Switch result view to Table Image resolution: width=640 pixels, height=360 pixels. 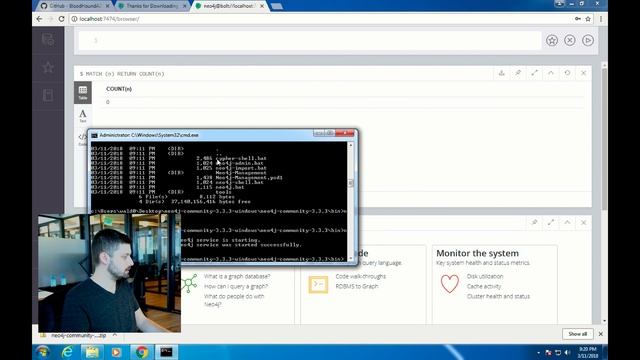pyautogui.click(x=83, y=93)
